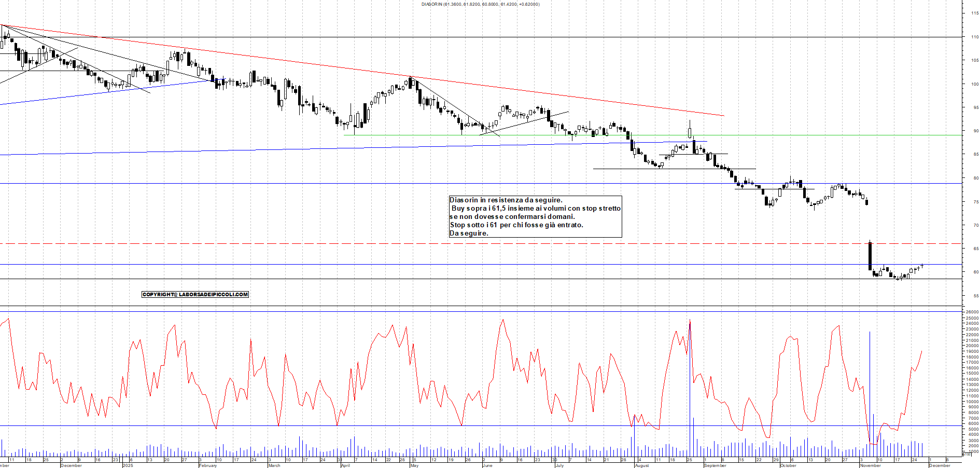Click the 110 price level on right axis
This screenshot has height=468, width=980.
click(x=975, y=37)
